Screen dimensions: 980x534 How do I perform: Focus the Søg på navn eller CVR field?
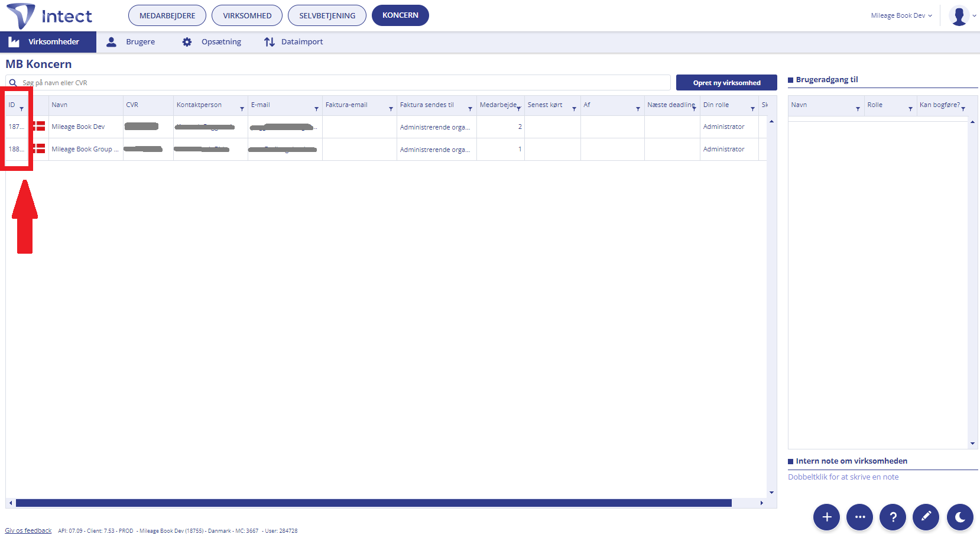pos(338,83)
